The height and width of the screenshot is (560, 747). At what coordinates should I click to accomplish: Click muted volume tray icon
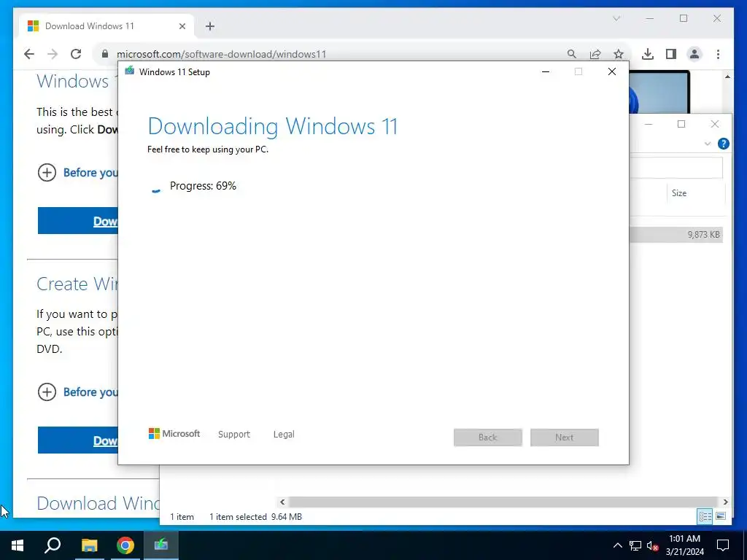(x=652, y=545)
